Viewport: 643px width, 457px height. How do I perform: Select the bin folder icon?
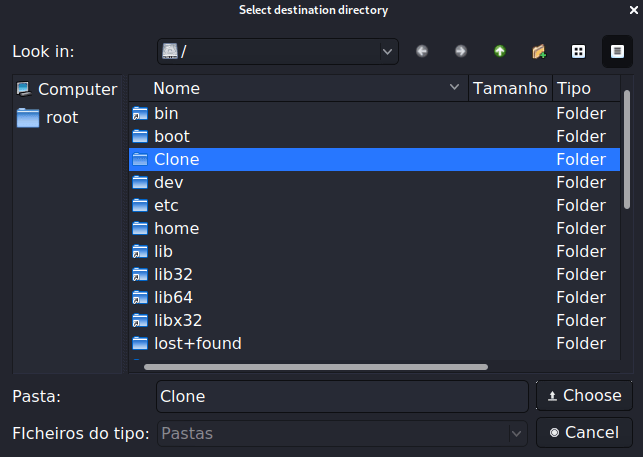[140, 114]
